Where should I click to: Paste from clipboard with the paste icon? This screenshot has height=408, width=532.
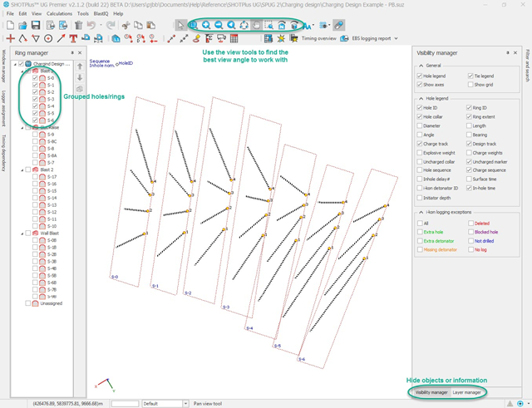click(151, 26)
